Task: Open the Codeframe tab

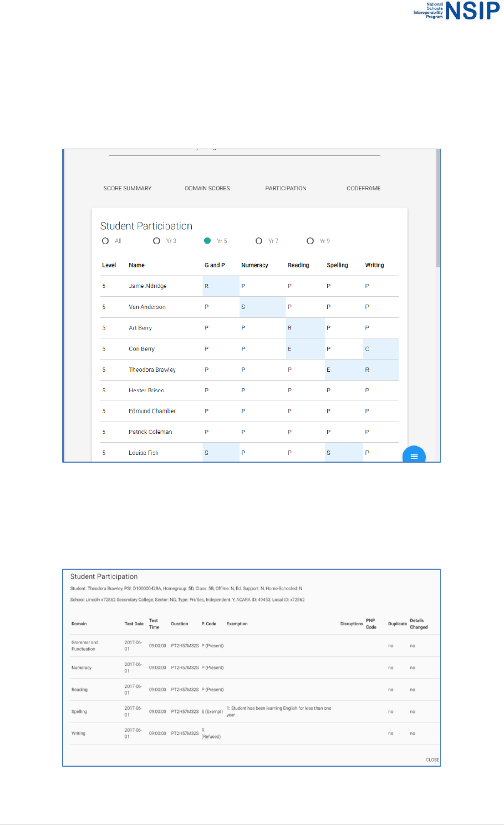Action: 364,189
